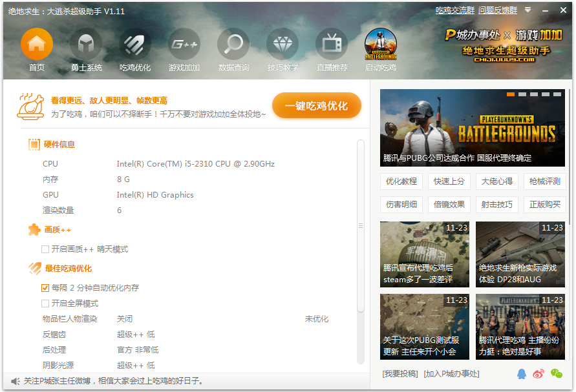Open the 数据查询 magnifier icon
The height and width of the screenshot is (392, 576).
(233, 44)
